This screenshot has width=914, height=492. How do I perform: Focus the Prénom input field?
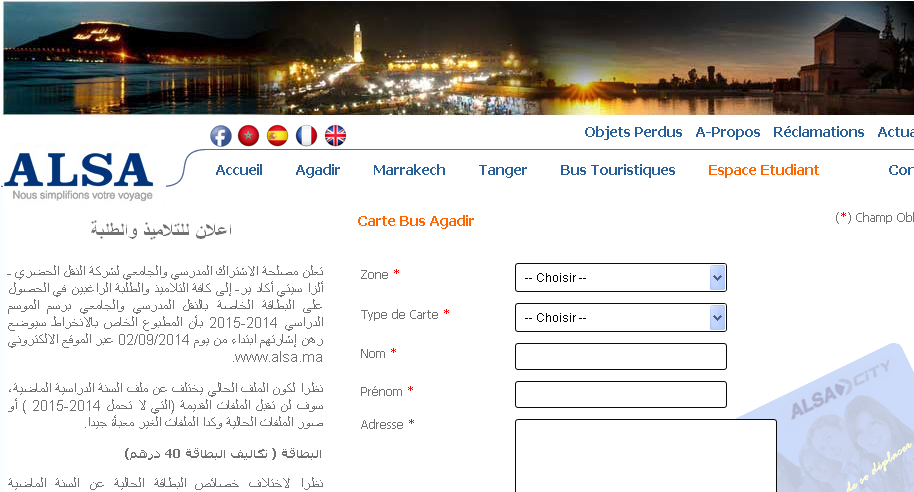(621, 395)
